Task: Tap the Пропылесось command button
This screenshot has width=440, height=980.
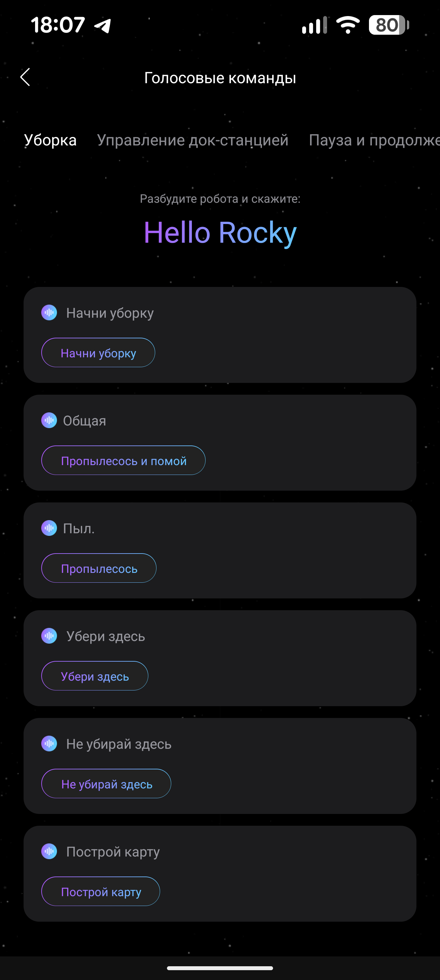Action: click(x=99, y=568)
